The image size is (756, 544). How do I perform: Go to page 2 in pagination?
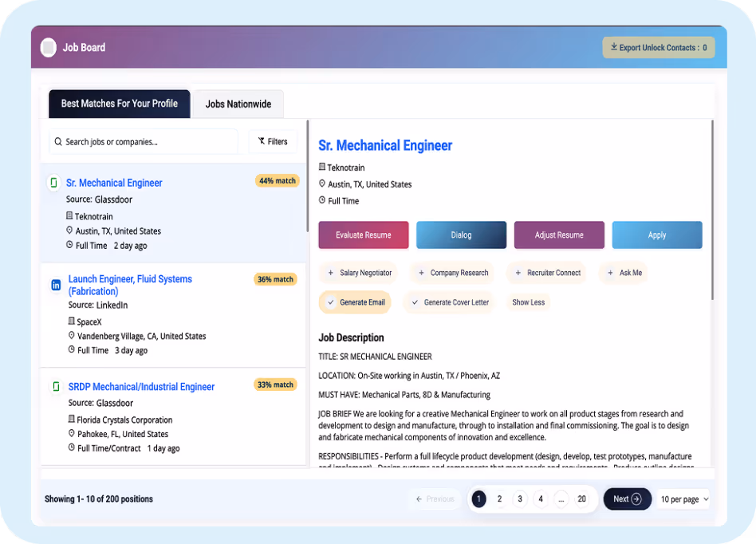click(499, 499)
